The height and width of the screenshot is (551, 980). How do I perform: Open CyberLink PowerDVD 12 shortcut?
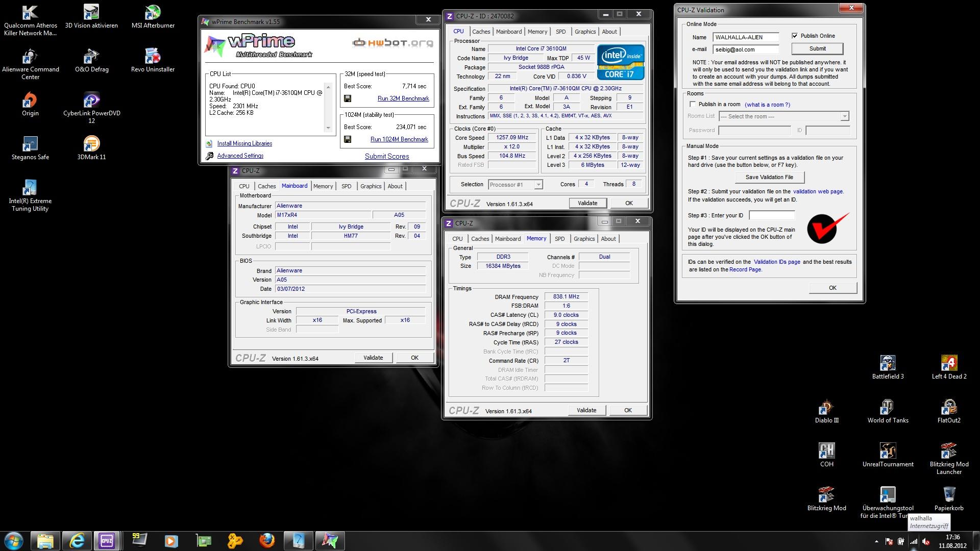(x=91, y=108)
